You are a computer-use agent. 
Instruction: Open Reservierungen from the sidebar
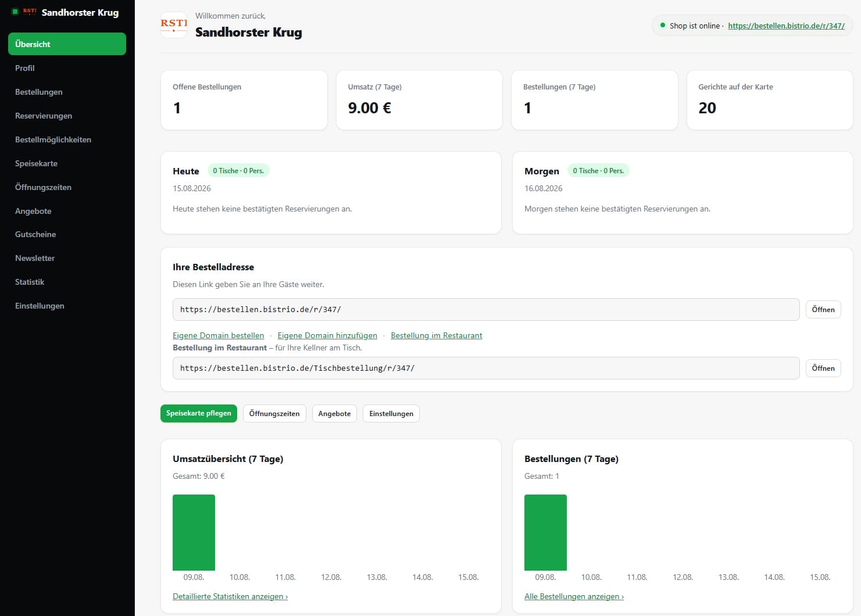coord(67,116)
